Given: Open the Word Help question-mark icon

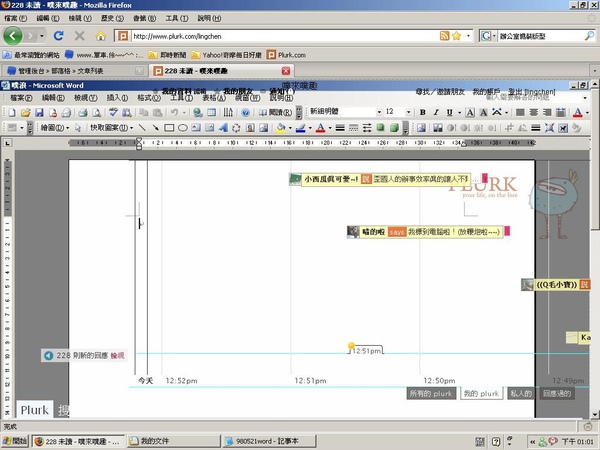Looking at the screenshot, I should [246, 112].
